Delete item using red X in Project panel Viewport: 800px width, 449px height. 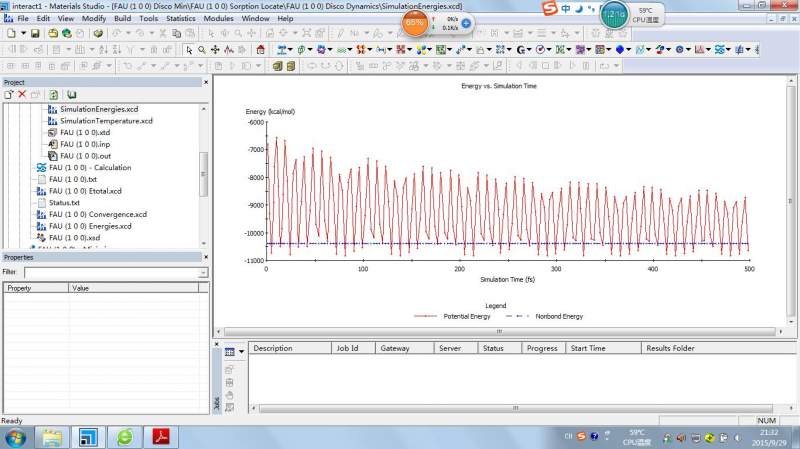tap(21, 94)
